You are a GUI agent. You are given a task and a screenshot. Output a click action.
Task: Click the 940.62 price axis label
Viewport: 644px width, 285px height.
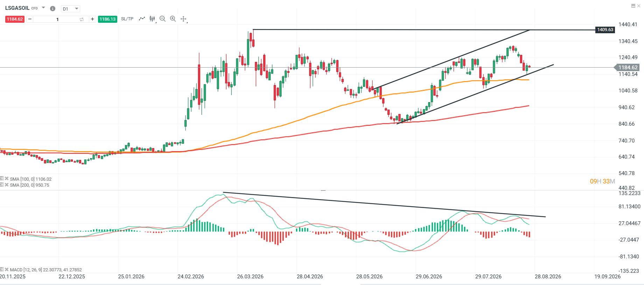[626, 107]
